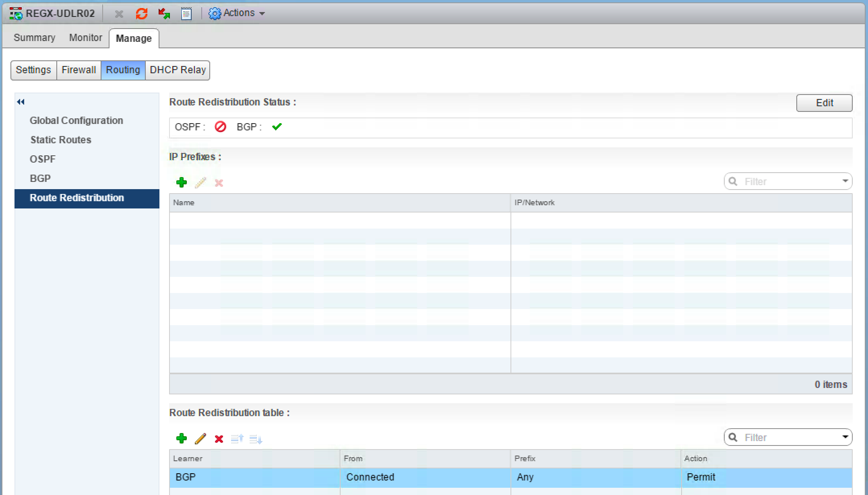Edit selected redistribution entry with pencil icon

[x=200, y=439]
